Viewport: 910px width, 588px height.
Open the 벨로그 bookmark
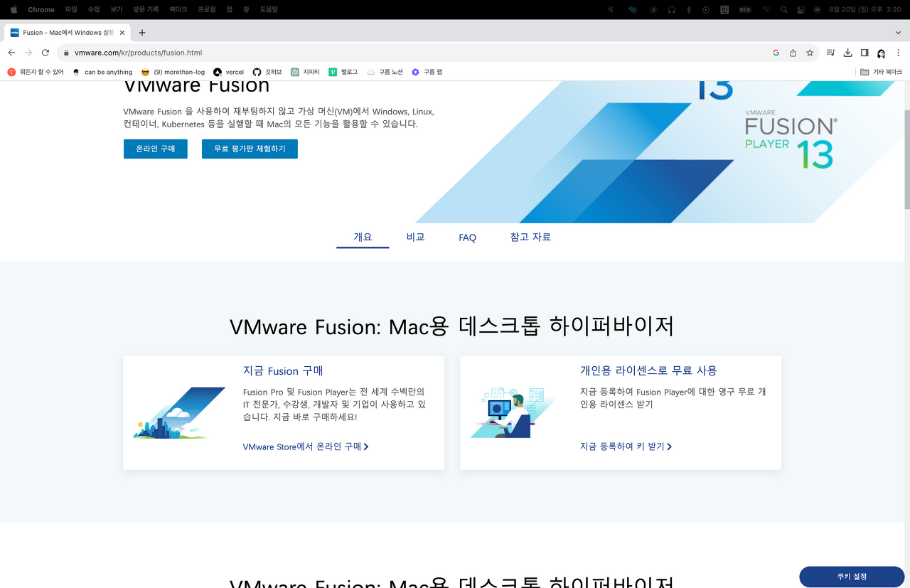click(x=343, y=72)
